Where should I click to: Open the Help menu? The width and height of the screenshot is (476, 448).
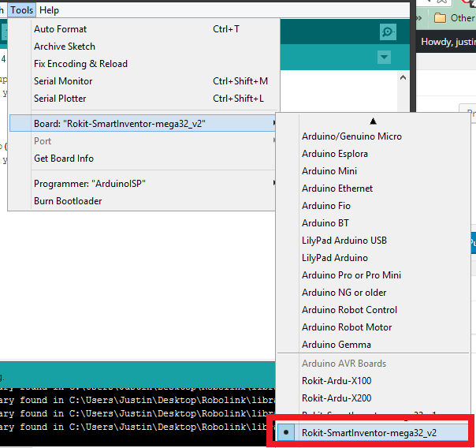[49, 10]
